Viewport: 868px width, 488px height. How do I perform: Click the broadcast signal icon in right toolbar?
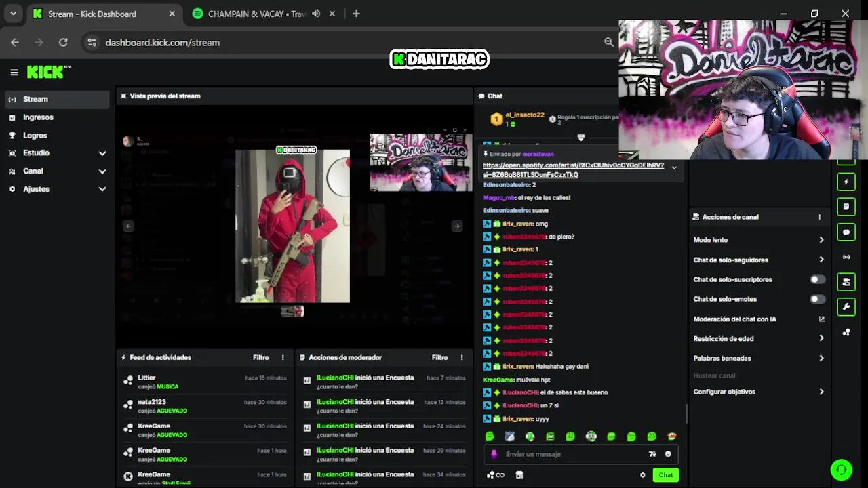846,257
